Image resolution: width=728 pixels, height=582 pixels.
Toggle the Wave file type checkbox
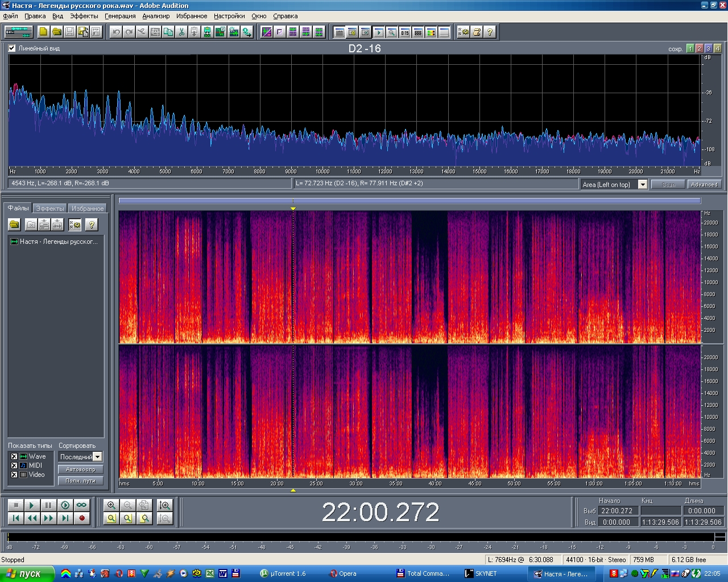pyautogui.click(x=14, y=456)
